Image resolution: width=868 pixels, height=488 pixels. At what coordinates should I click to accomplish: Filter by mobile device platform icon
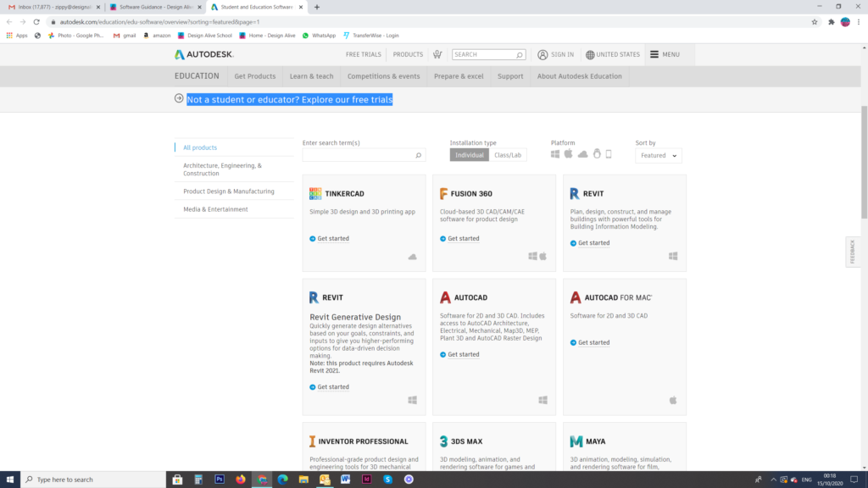click(609, 154)
